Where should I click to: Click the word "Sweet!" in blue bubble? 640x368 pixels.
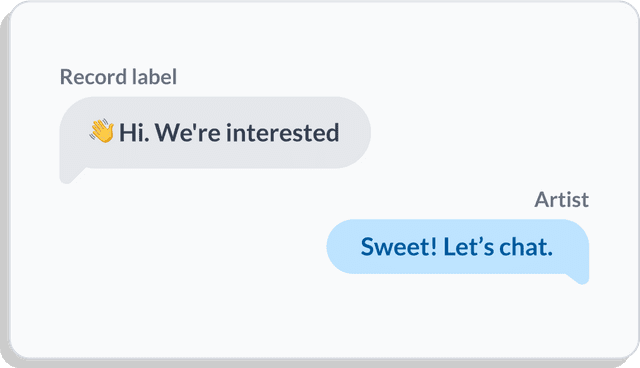(399, 247)
